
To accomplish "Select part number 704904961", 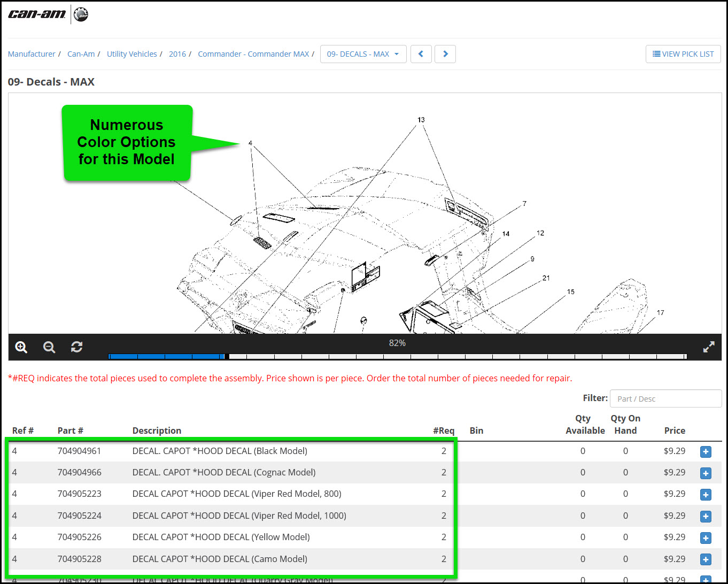I will tap(79, 451).
